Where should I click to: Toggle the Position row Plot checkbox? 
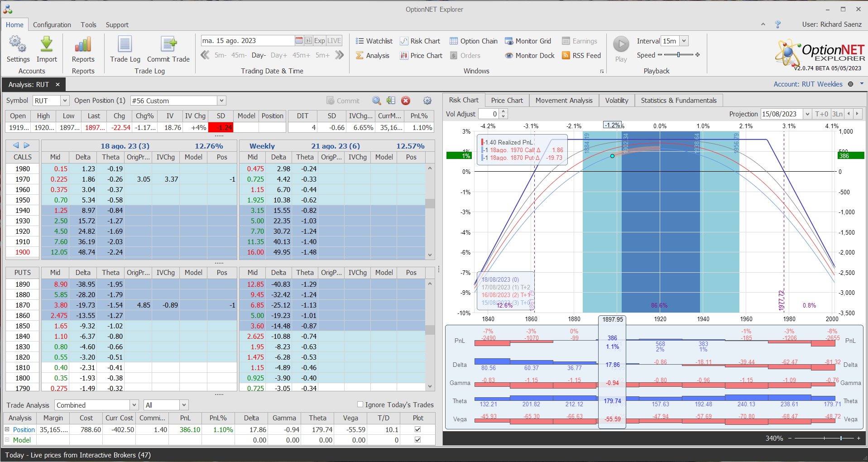coord(417,429)
